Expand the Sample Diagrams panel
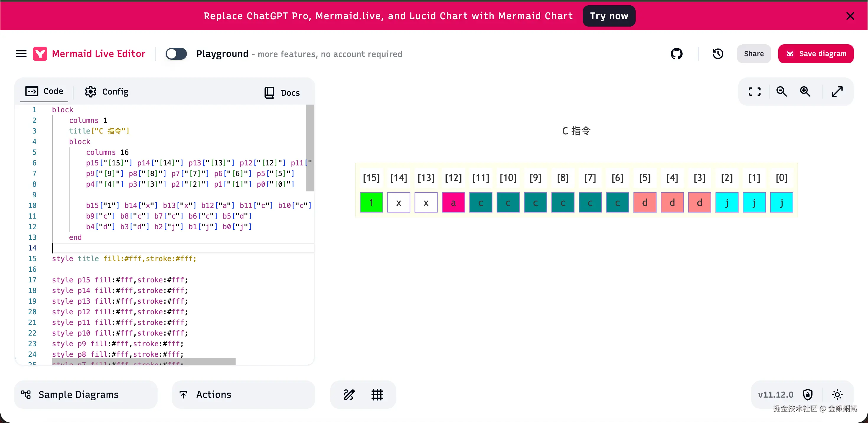 tap(86, 394)
